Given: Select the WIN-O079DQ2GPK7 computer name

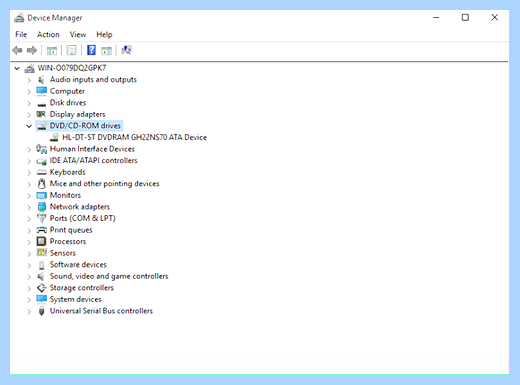Looking at the screenshot, I should [x=72, y=68].
